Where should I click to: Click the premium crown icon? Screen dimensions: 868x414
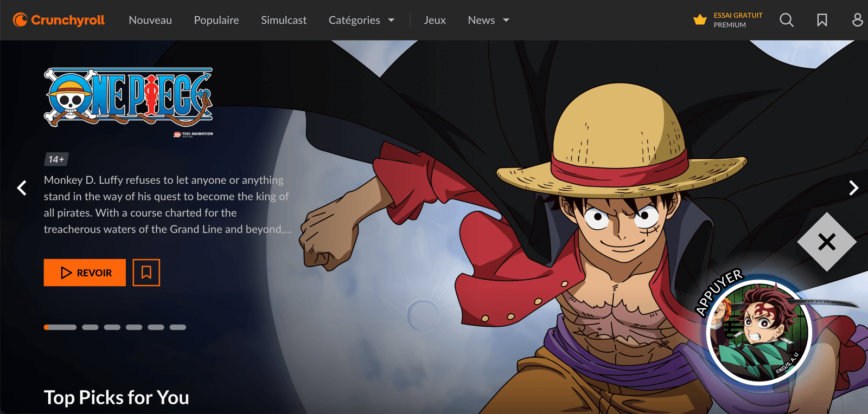point(700,20)
